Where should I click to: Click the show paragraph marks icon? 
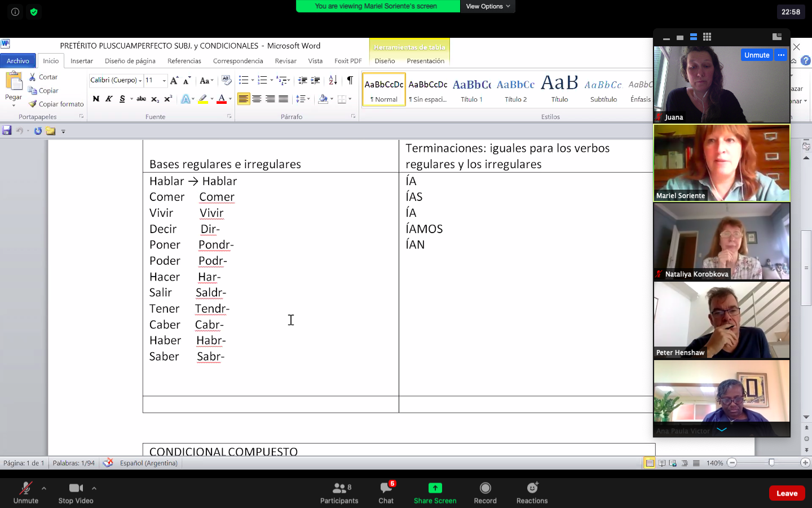click(350, 80)
